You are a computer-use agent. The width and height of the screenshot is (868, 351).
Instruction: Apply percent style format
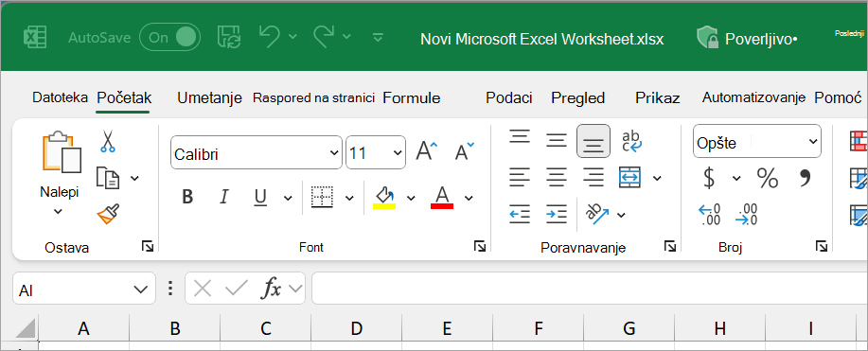point(768,178)
